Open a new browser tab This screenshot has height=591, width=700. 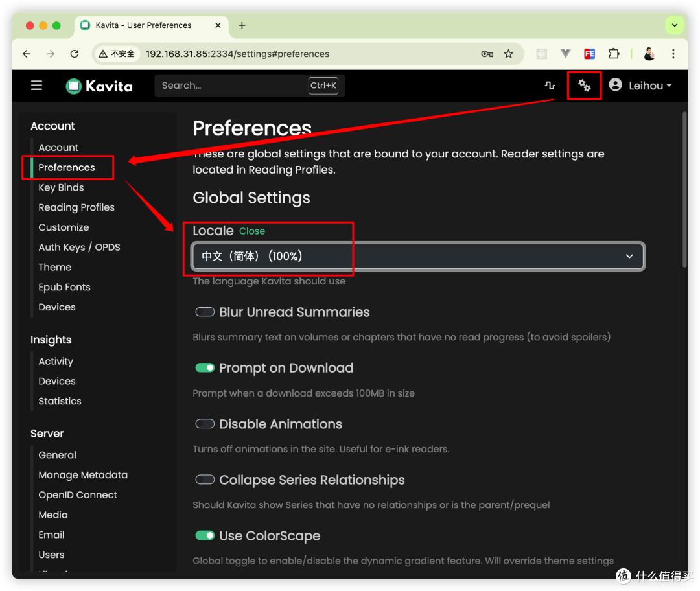click(242, 25)
